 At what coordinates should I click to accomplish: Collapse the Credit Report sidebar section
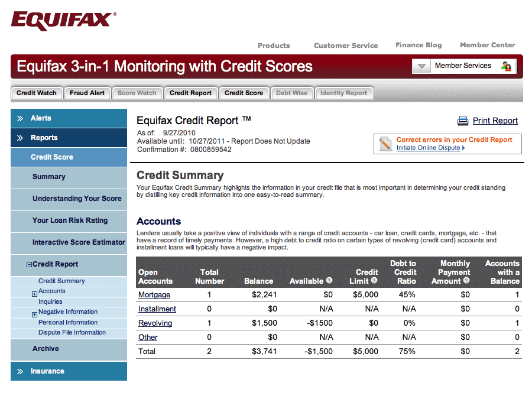pos(29,265)
